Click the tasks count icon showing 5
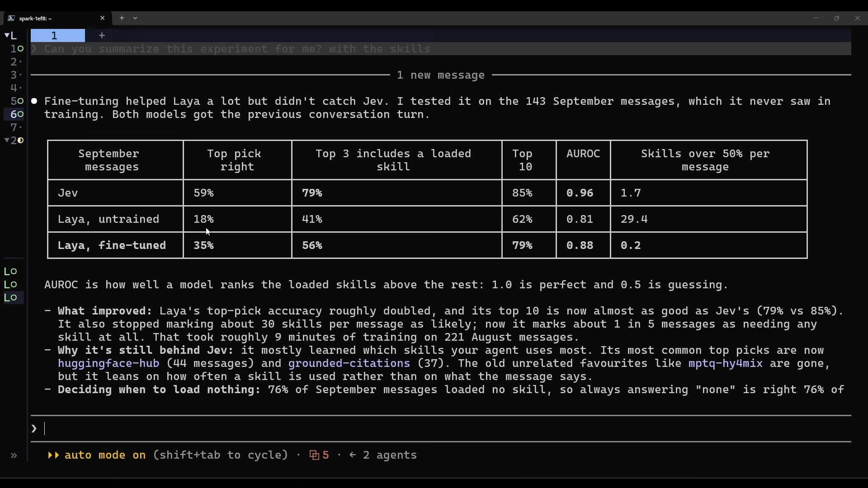 (319, 455)
